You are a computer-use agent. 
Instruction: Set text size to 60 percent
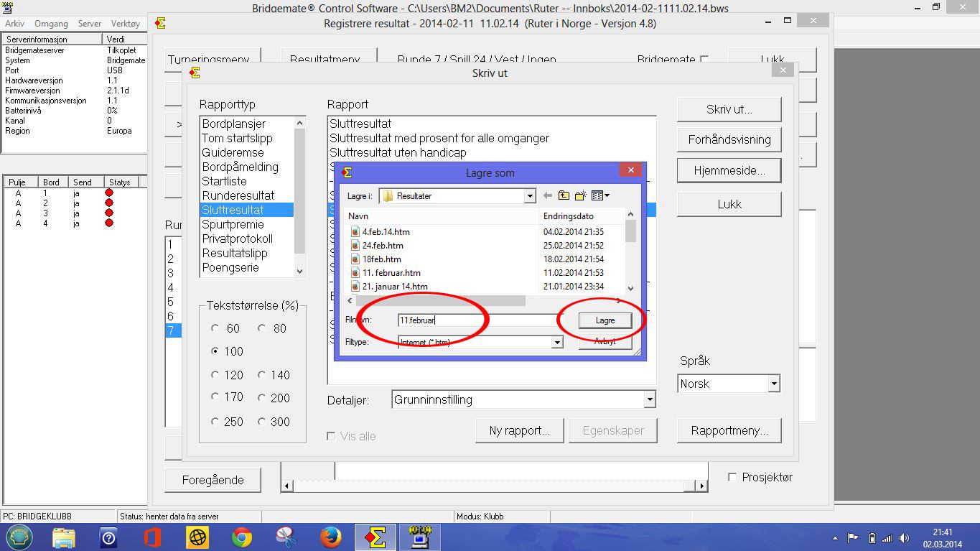tap(215, 328)
